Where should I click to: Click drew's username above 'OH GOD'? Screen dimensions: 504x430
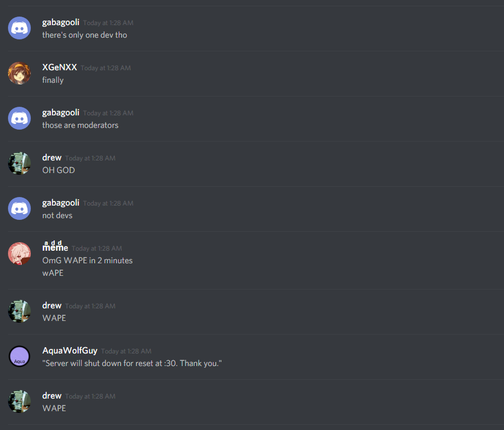tap(52, 158)
